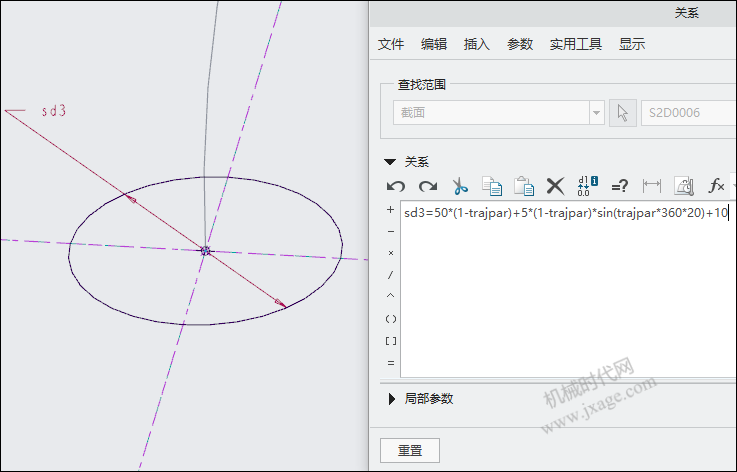Image resolution: width=737 pixels, height=472 pixels.
Task: Expand the 局部参数 section
Action: [392, 399]
